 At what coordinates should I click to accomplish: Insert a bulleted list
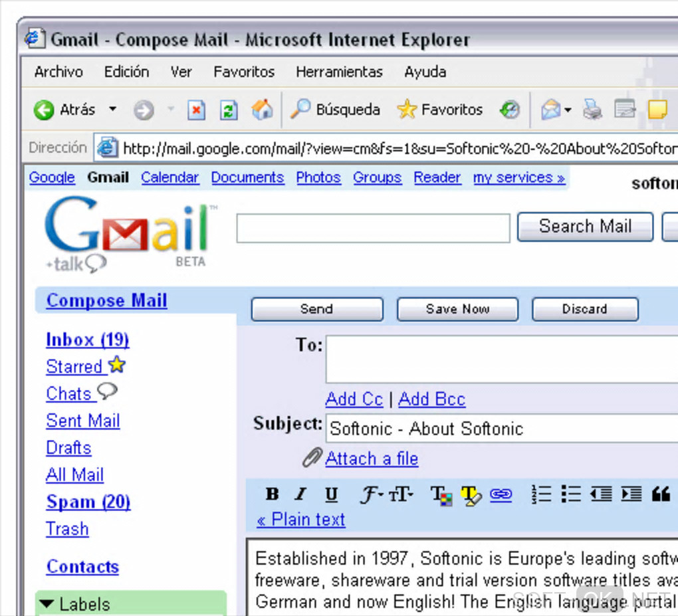[x=571, y=494]
